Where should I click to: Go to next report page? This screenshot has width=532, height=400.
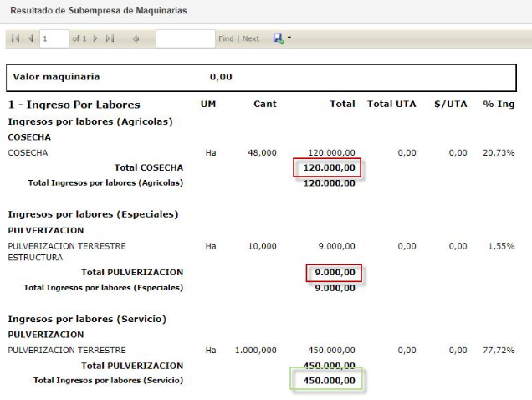coord(95,38)
